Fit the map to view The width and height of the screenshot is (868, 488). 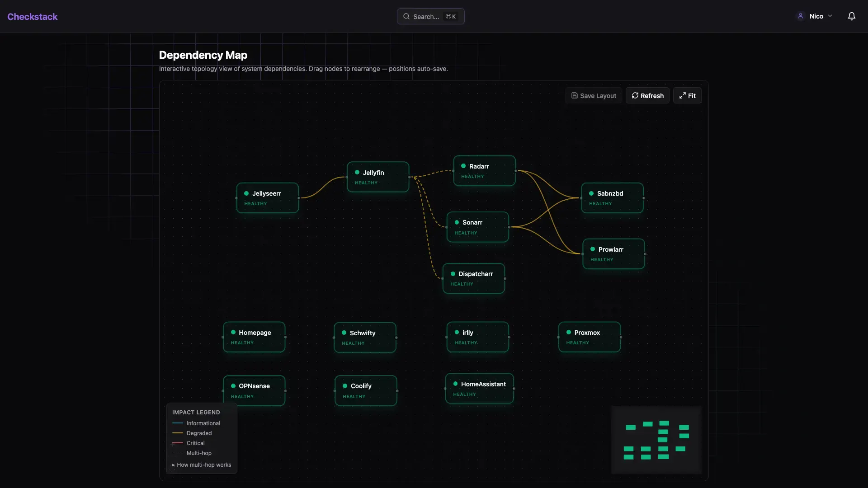pyautogui.click(x=687, y=95)
